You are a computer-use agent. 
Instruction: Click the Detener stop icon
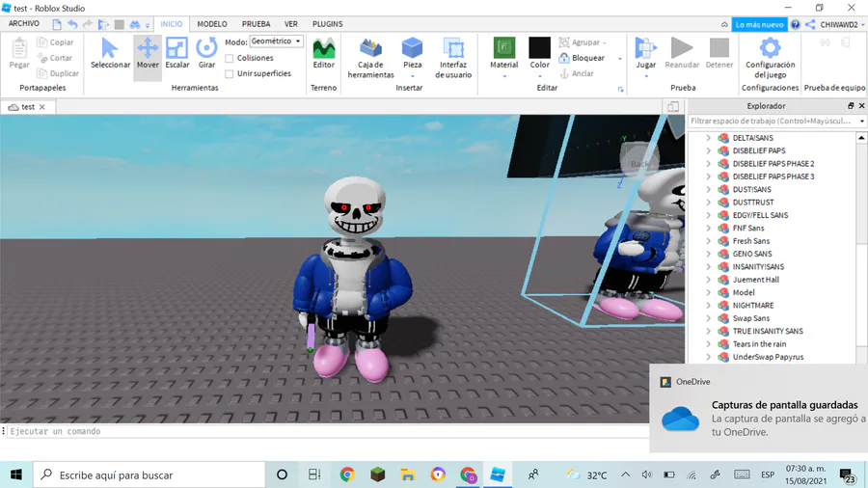719,48
